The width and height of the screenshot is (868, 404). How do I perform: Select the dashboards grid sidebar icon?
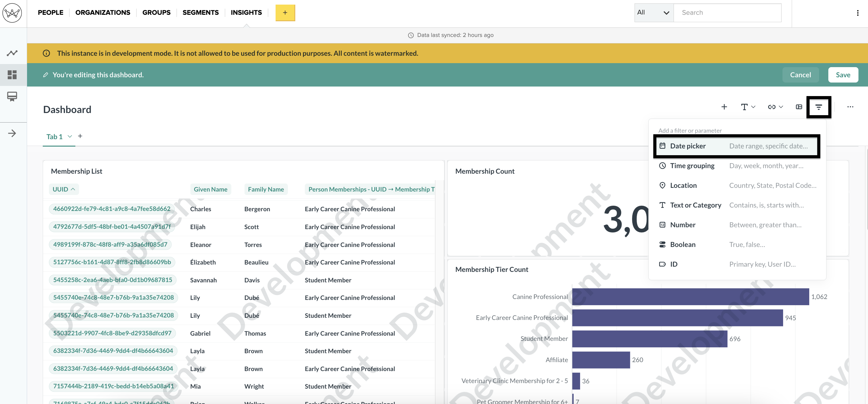tap(12, 75)
